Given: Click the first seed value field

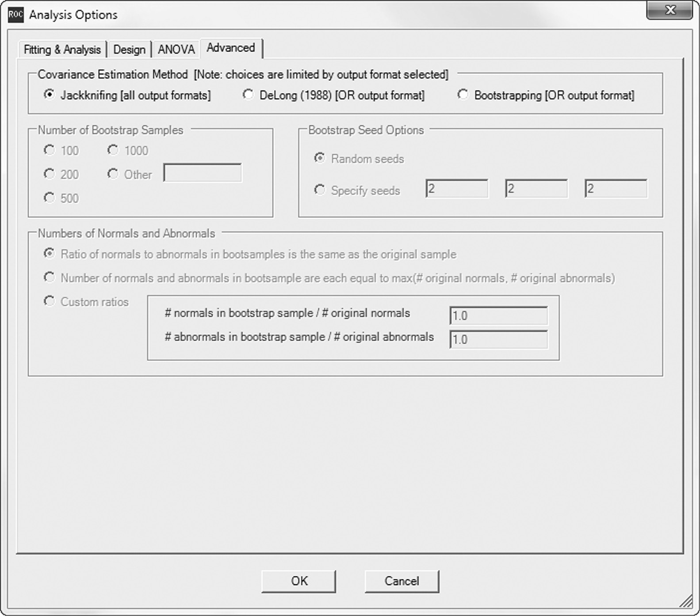Looking at the screenshot, I should coord(457,189).
